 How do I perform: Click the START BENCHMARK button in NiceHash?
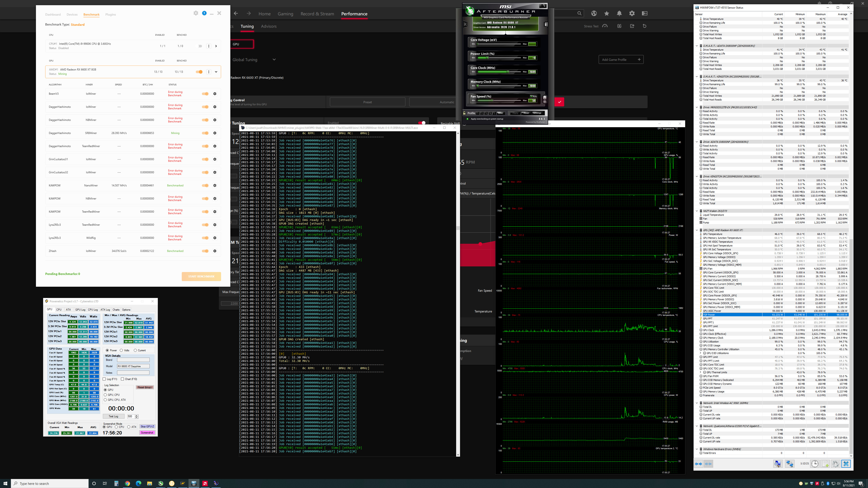click(x=201, y=276)
